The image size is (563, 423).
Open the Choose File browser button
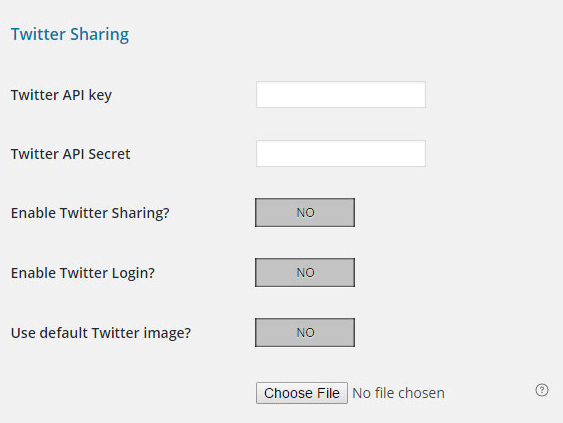(302, 393)
